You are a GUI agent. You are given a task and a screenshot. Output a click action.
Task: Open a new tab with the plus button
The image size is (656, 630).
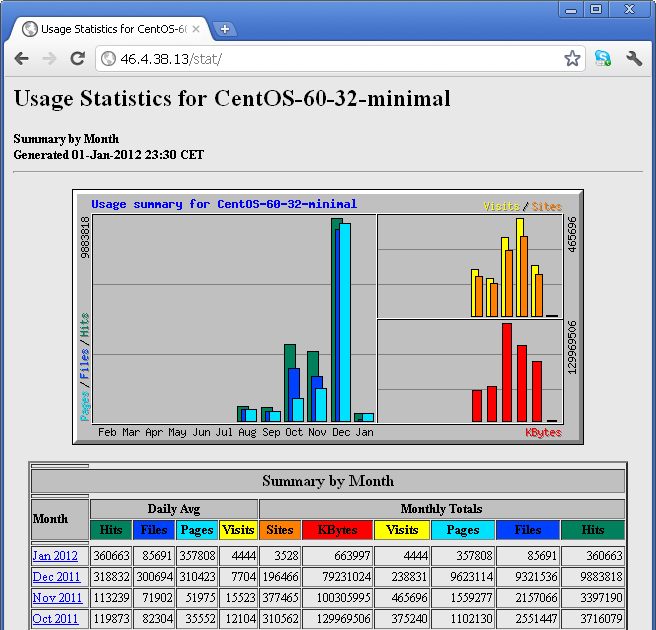pyautogui.click(x=225, y=29)
